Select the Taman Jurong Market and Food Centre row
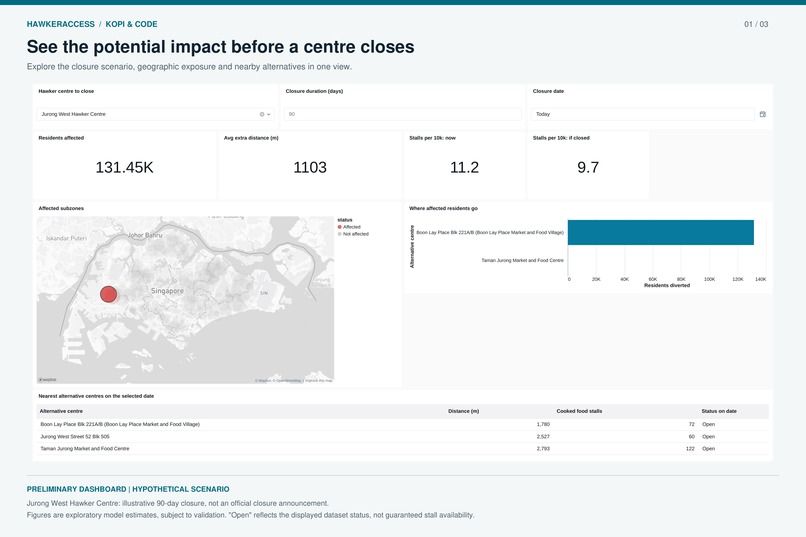 (402, 449)
